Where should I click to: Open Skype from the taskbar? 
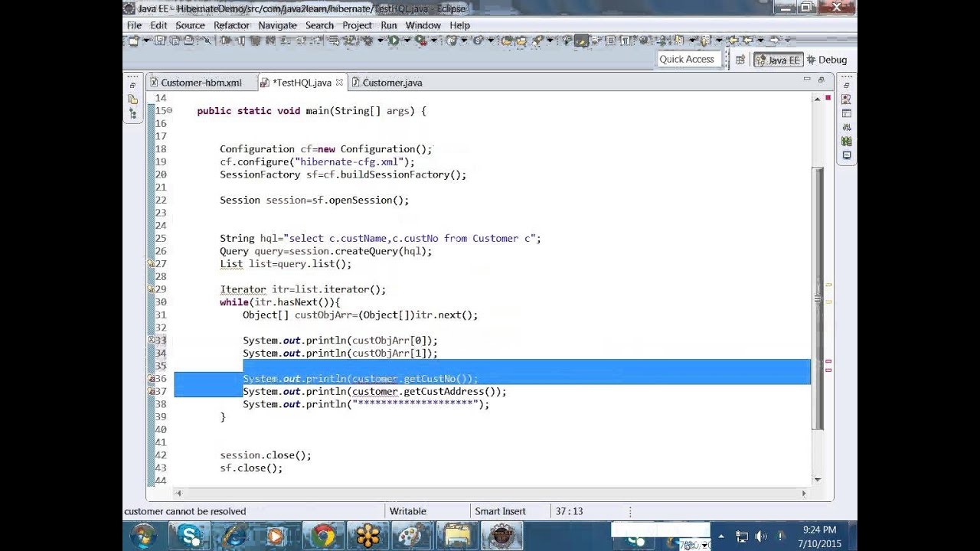pos(189,535)
